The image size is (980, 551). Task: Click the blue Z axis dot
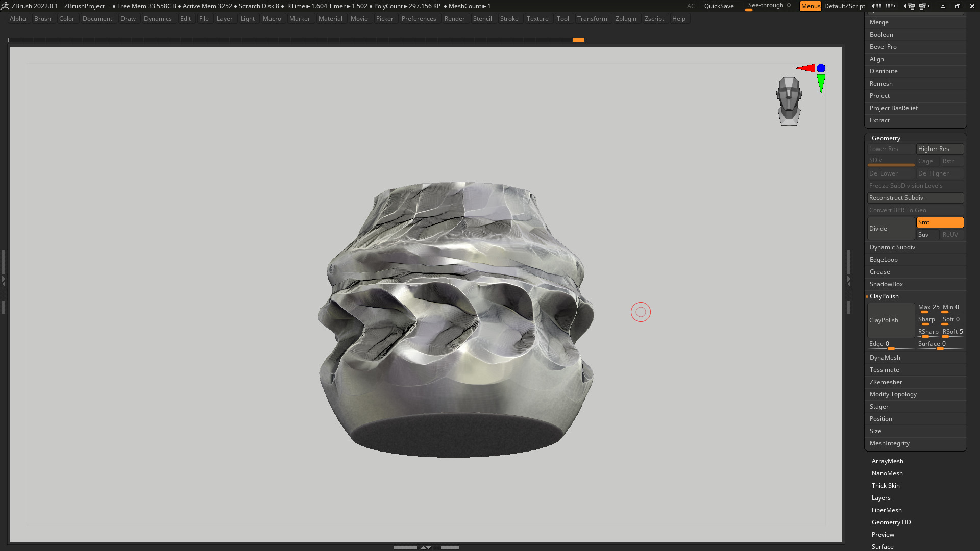point(821,68)
